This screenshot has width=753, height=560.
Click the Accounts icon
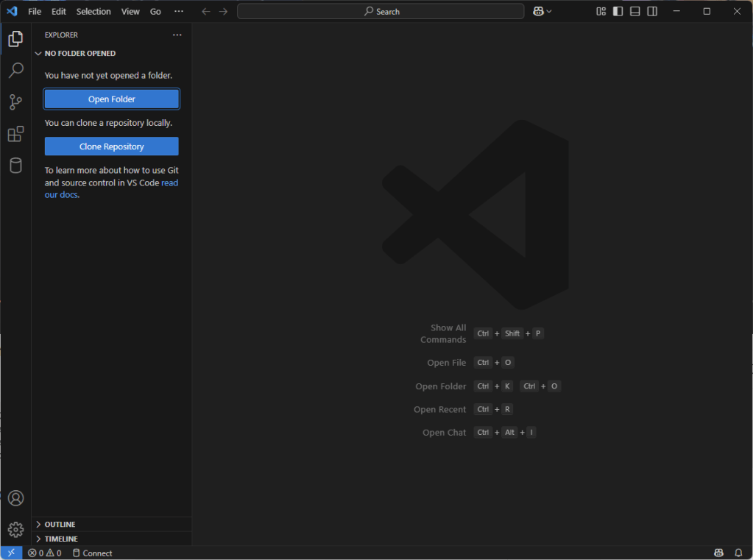[x=15, y=498]
